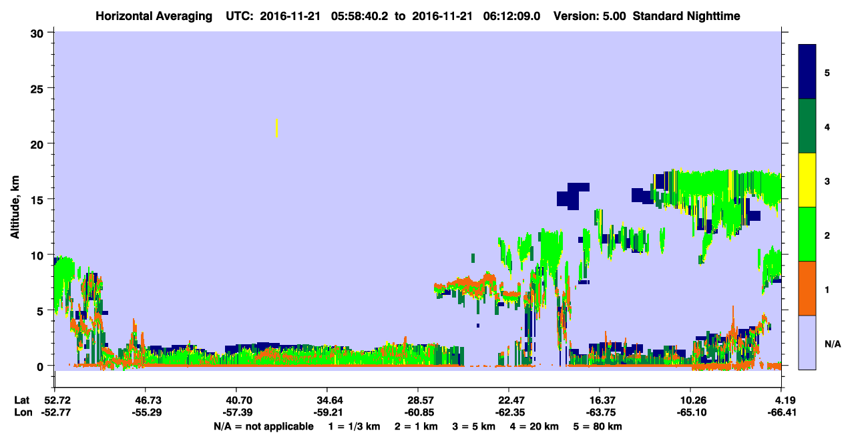868x445 pixels.
Task: Click the '1 = 1/3 km' caption
Action: pyautogui.click(x=354, y=426)
